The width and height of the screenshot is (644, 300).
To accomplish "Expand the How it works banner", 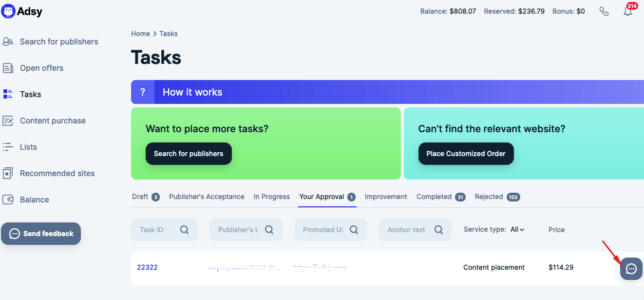I will (387, 92).
